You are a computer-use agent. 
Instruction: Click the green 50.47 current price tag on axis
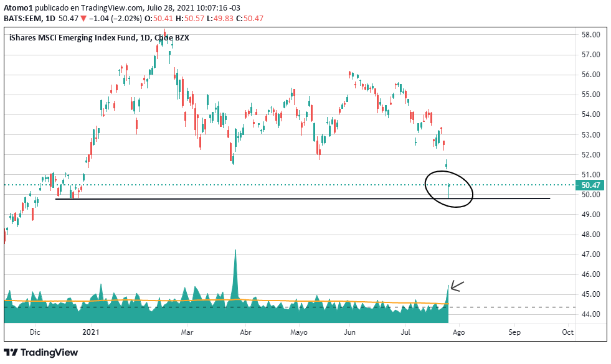pos(590,185)
